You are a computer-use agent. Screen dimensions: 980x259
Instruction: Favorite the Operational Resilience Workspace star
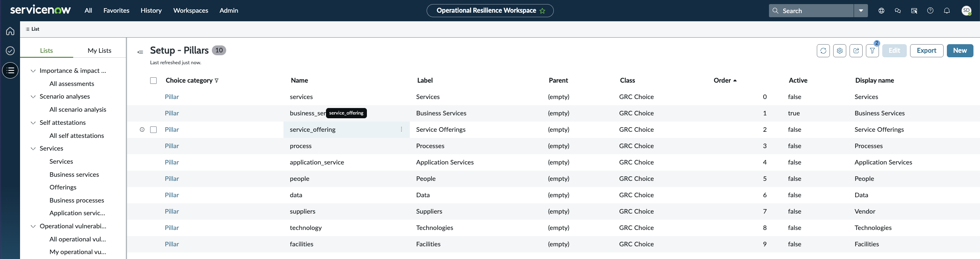point(542,11)
